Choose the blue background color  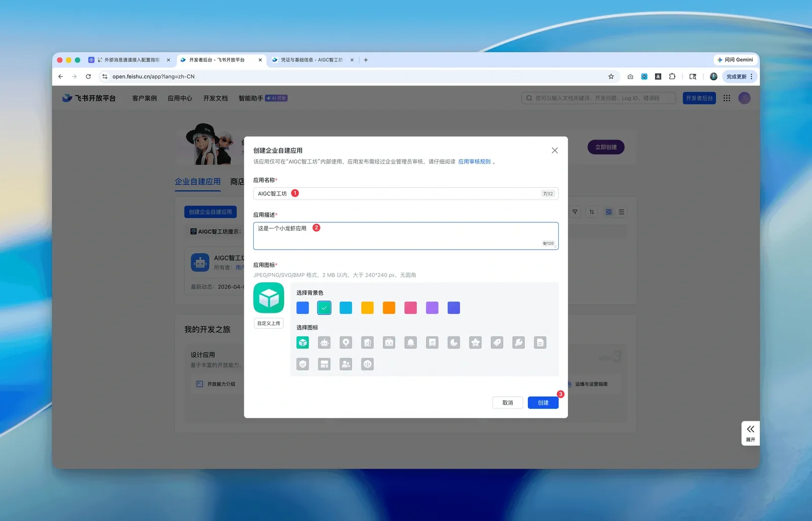[302, 308]
